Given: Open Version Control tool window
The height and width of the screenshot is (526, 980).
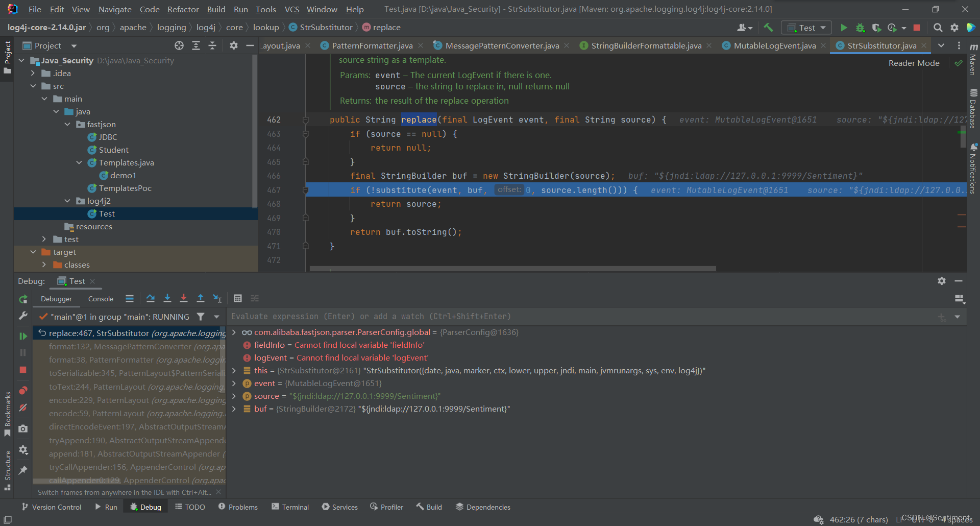Looking at the screenshot, I should point(51,507).
